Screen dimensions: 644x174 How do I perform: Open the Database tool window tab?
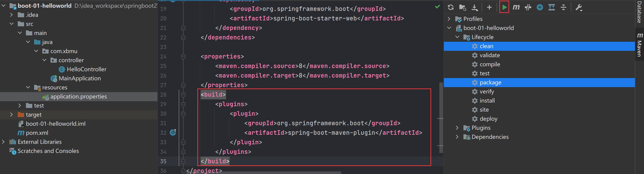(639, 12)
